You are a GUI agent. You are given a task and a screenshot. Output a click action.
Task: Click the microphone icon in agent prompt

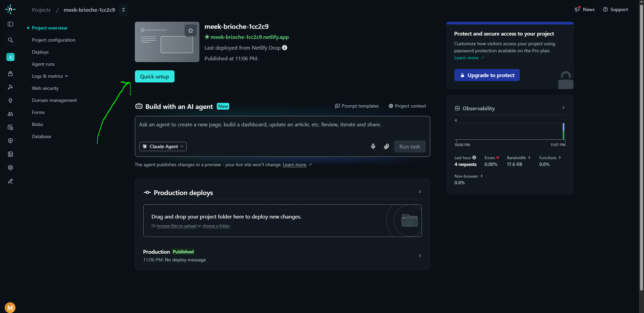tap(373, 146)
